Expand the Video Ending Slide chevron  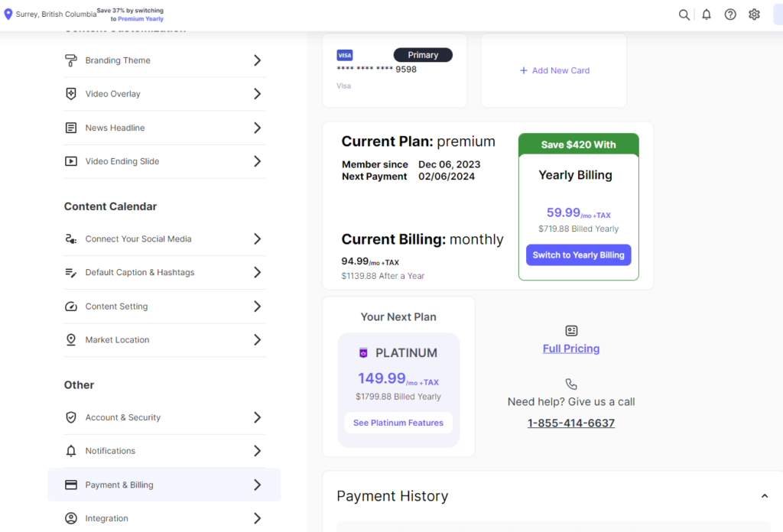tap(257, 161)
